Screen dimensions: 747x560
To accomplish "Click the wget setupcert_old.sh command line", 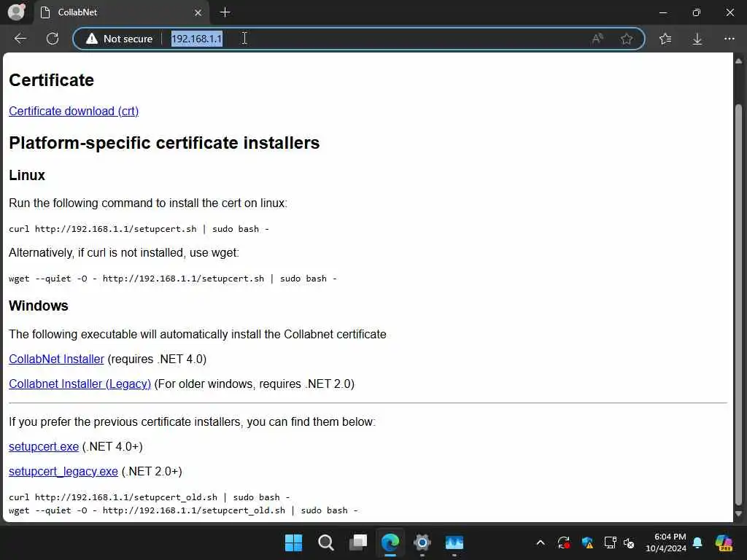I will click(183, 510).
